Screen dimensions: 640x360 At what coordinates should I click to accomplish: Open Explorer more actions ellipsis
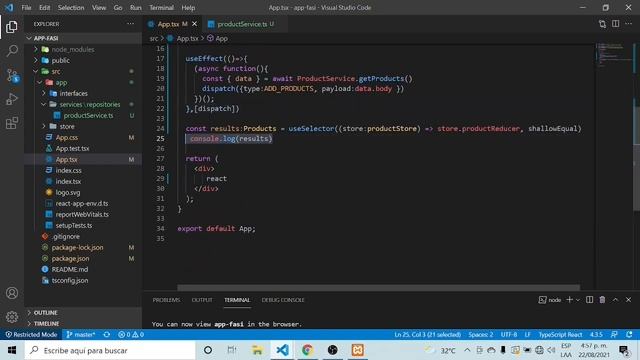pyautogui.click(x=130, y=24)
